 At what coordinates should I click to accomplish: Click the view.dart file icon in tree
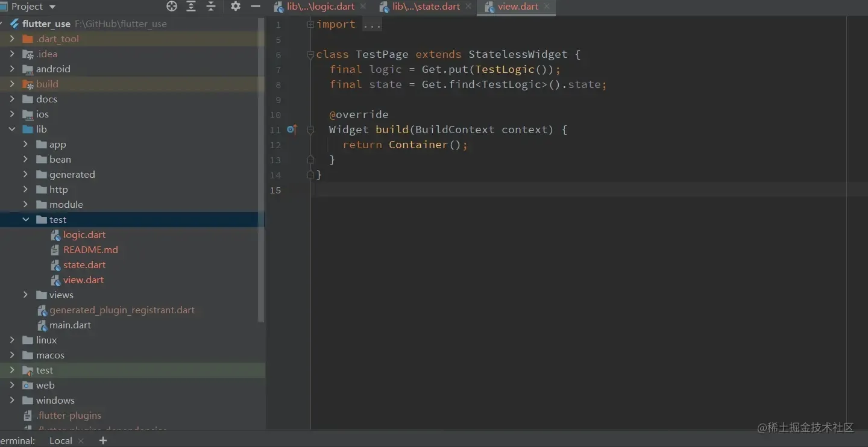[55, 280]
